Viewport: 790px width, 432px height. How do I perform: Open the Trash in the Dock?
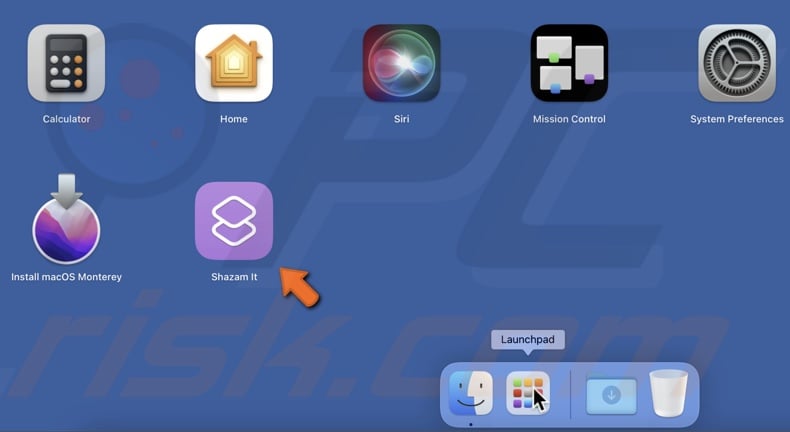tap(669, 393)
